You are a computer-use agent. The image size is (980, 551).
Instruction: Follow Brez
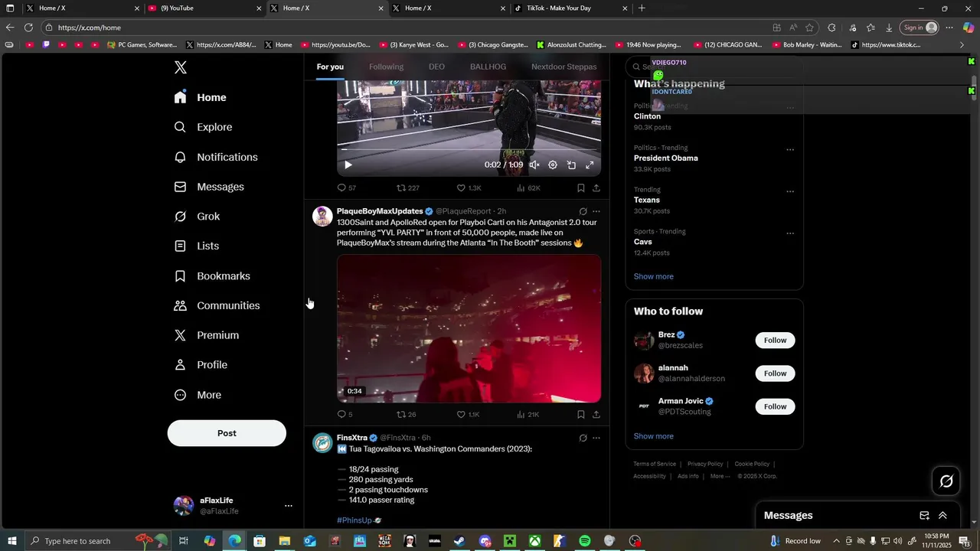(x=775, y=341)
